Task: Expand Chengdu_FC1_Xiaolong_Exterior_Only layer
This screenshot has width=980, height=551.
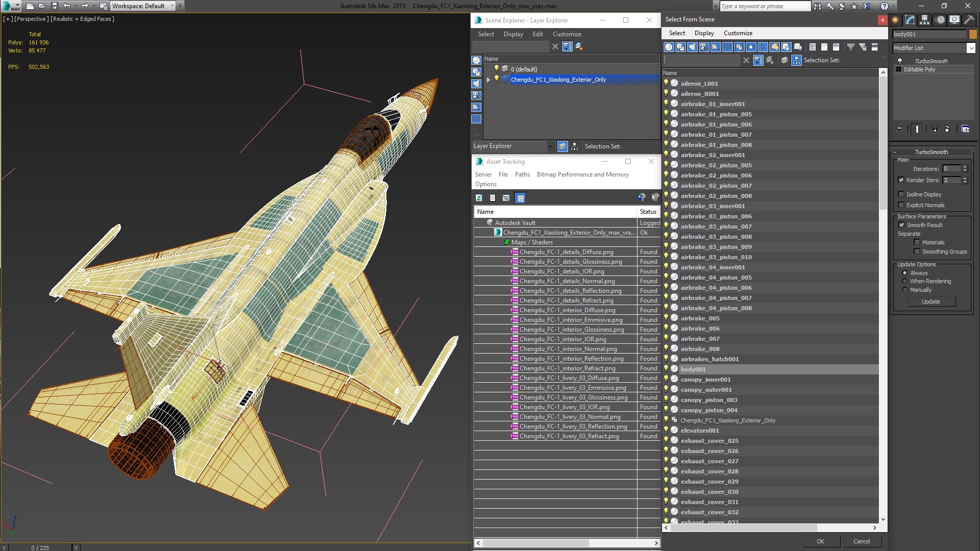Action: click(x=488, y=80)
